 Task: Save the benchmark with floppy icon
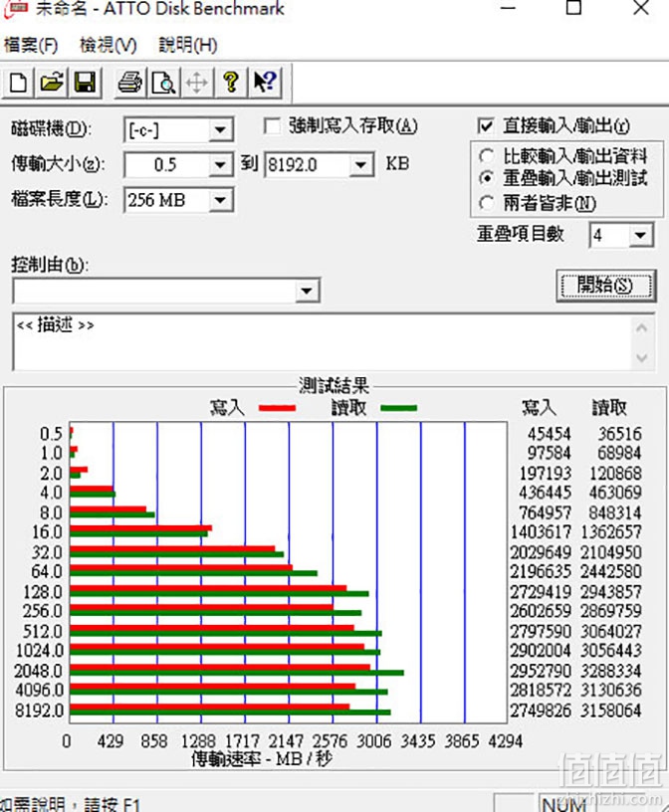pos(84,83)
